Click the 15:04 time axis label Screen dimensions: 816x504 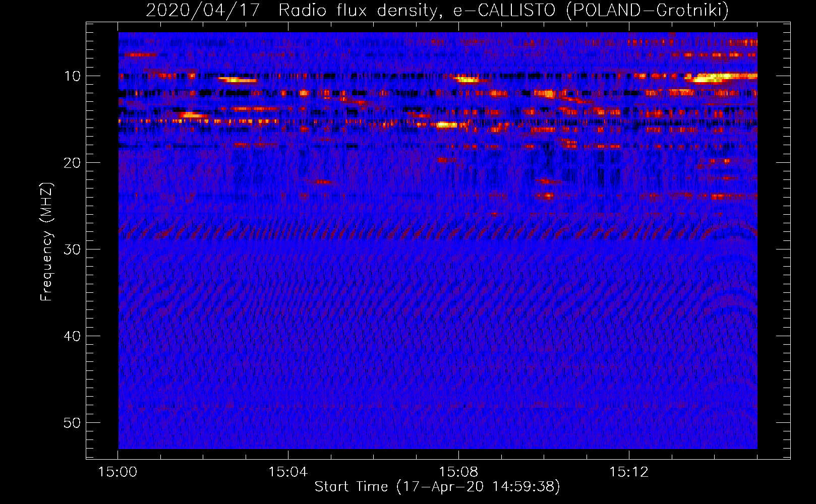(288, 472)
